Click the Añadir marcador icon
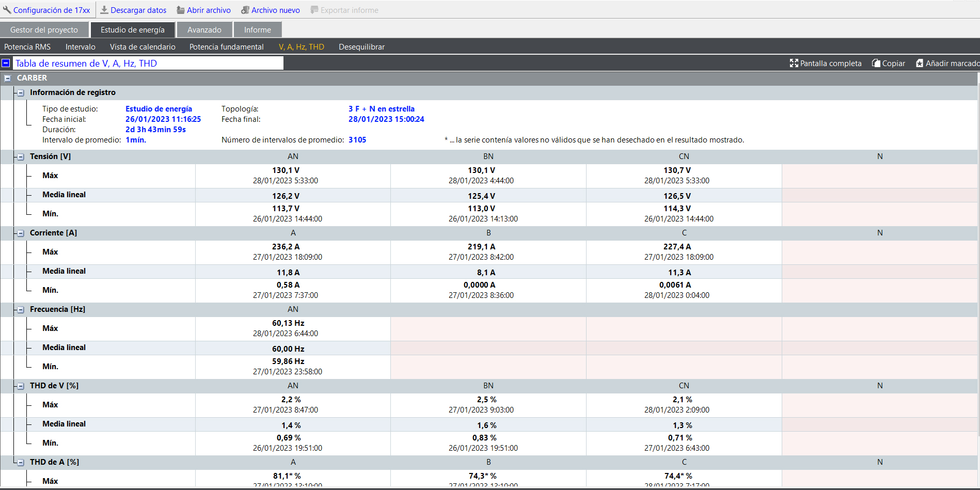 [920, 63]
